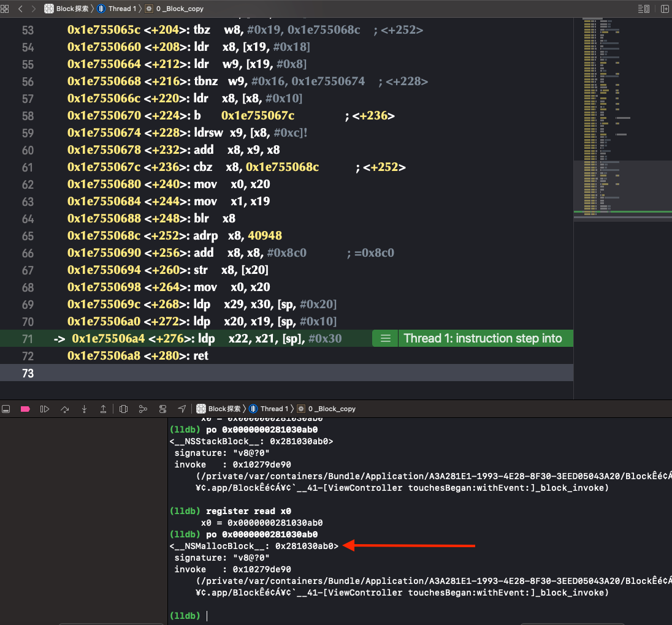Click 'adrp x8, 40948' instruction

pos(238,236)
